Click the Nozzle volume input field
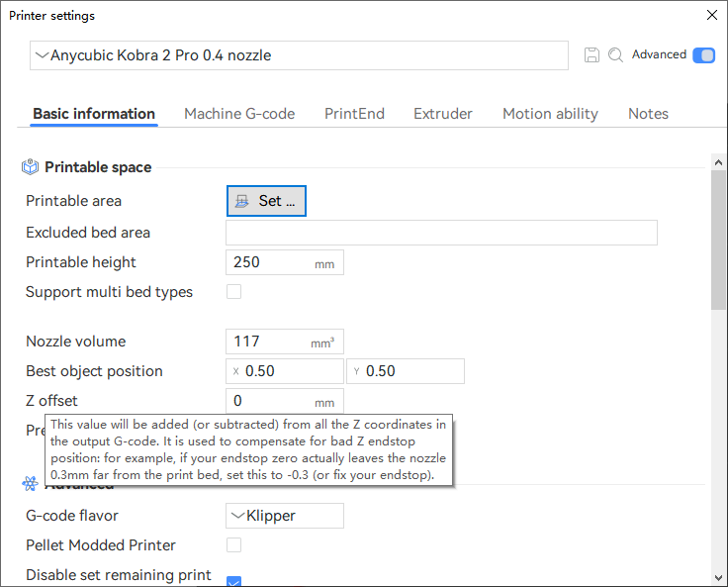This screenshot has width=728, height=587. point(285,342)
